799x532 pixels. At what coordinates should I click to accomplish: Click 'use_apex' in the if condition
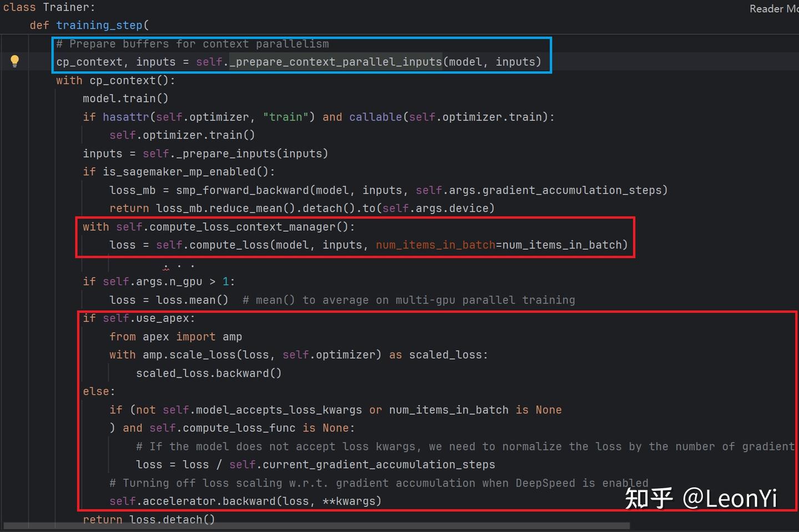[162, 318]
